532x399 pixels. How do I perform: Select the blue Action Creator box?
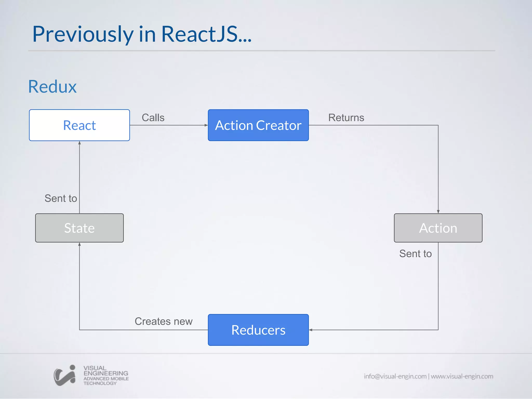pyautogui.click(x=258, y=125)
